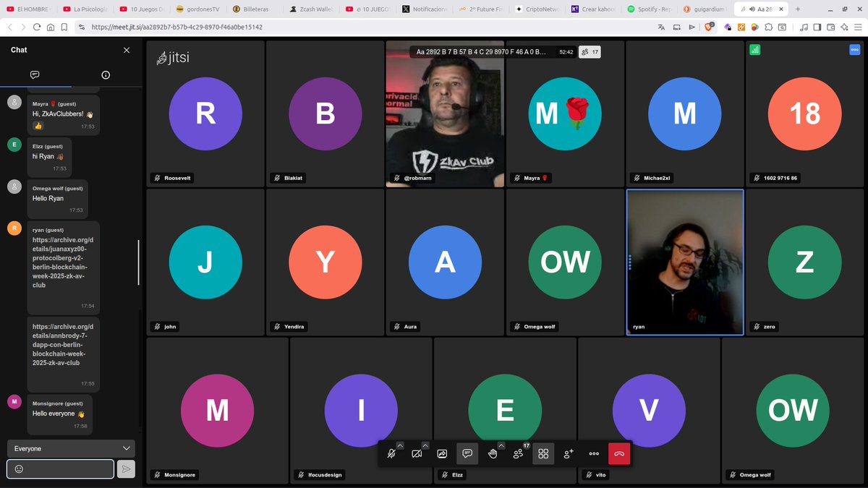
Task: Toggle tile view in the toolbar
Action: [543, 453]
